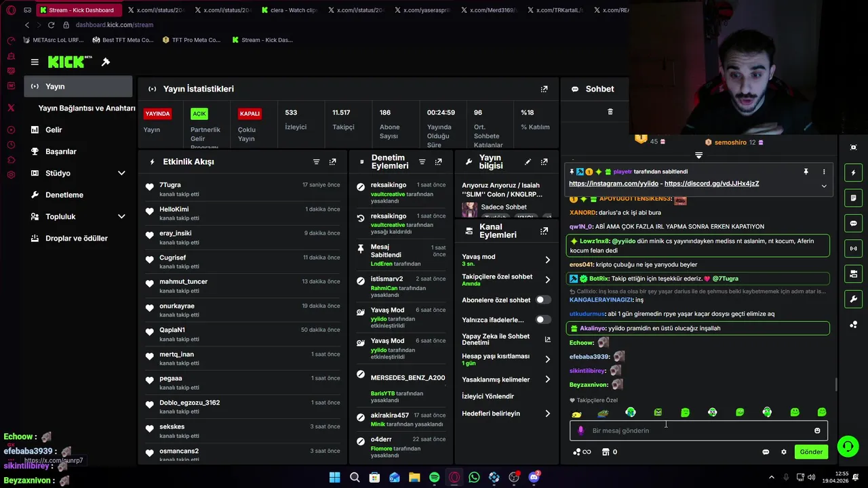Pop out the Yayın bilgisi panel
This screenshot has width=868, height=488.
[x=544, y=162]
